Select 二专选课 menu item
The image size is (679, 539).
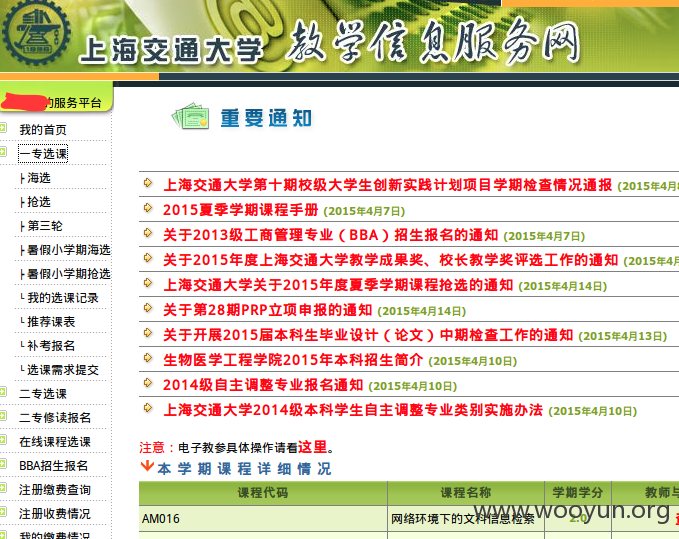tap(43, 394)
